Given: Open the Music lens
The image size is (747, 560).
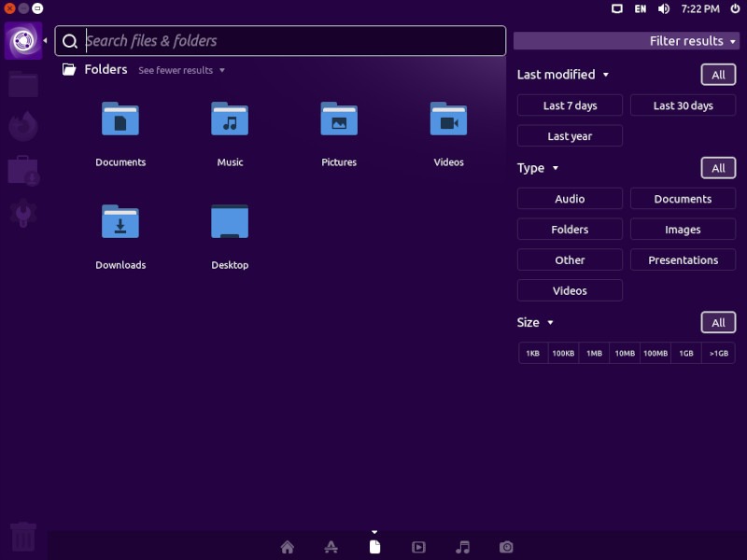Looking at the screenshot, I should (x=461, y=547).
